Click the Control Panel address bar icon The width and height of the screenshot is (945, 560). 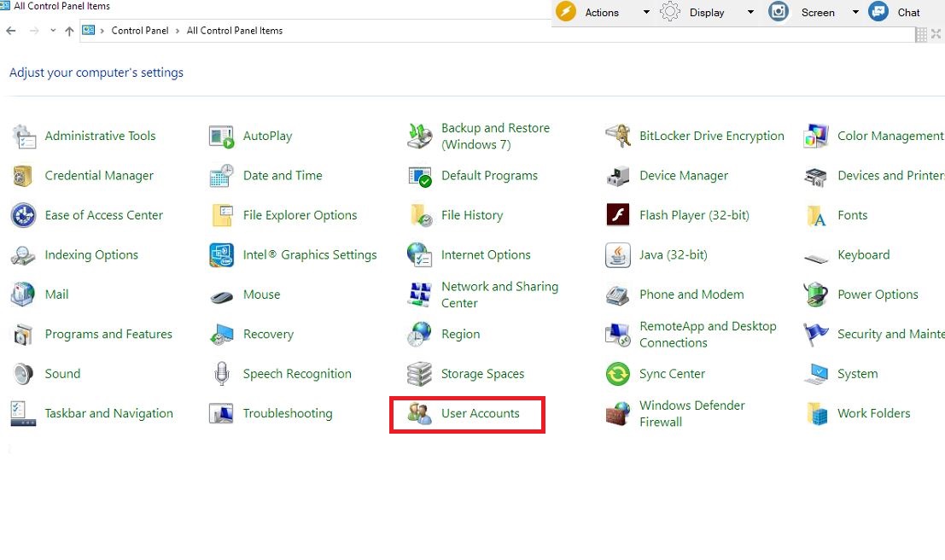point(89,30)
